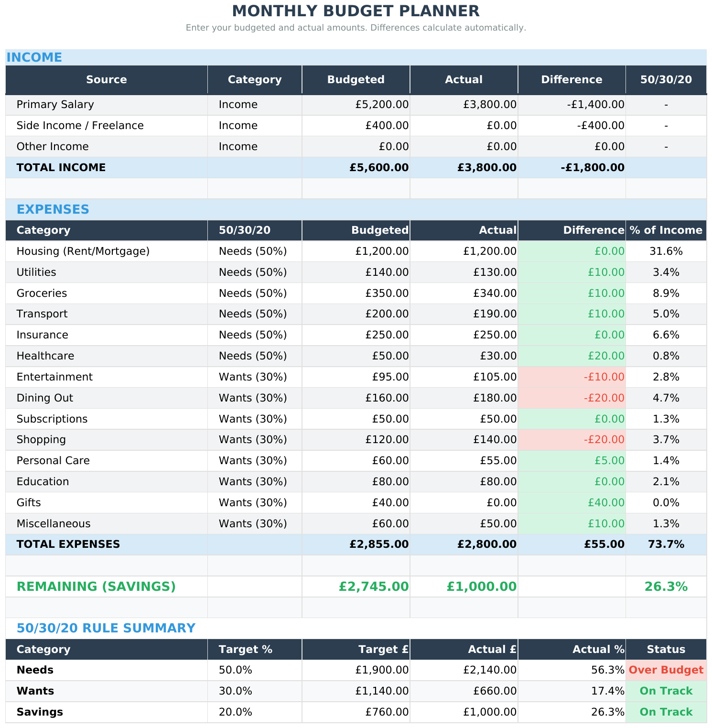Screen dimensions: 712x728
Task: Click REMAINING (SAVINGS) label
Action: (107, 587)
